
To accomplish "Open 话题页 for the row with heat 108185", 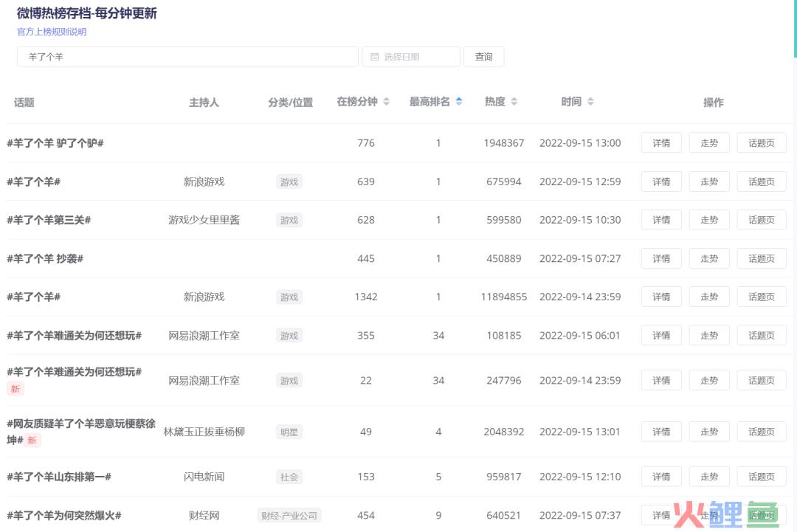I will [762, 335].
